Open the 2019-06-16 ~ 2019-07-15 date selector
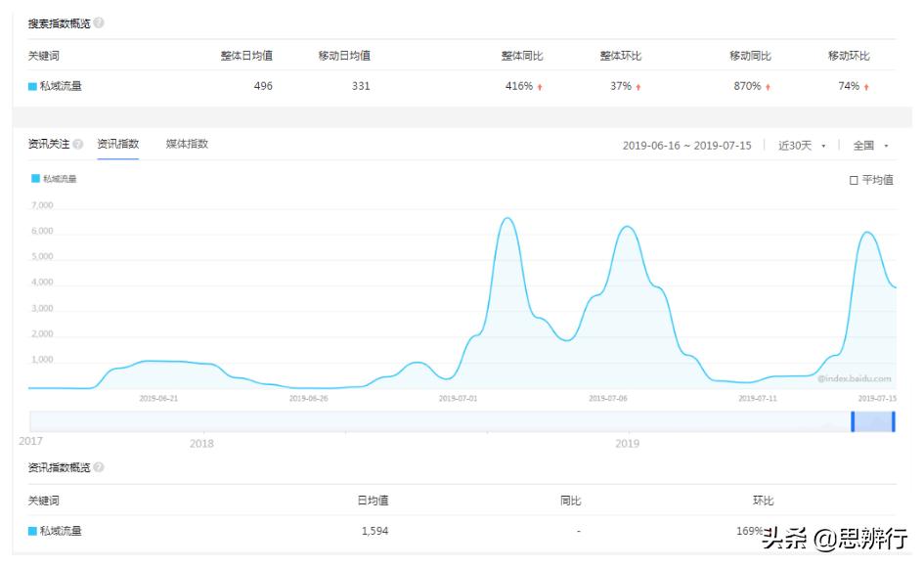 (685, 144)
